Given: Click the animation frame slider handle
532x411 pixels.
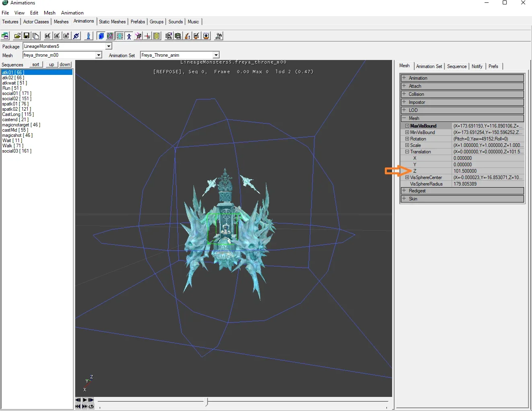Looking at the screenshot, I should coord(207,401).
